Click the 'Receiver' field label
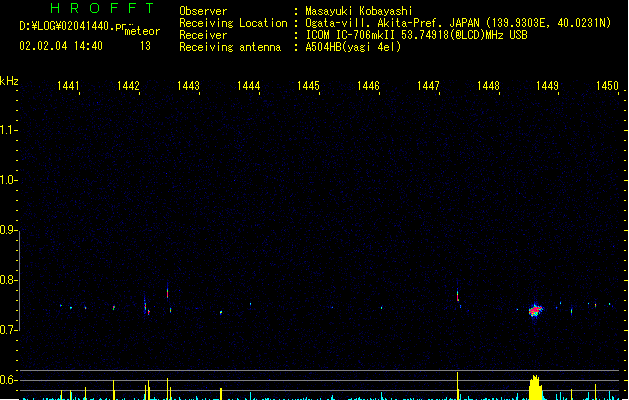 coord(203,35)
